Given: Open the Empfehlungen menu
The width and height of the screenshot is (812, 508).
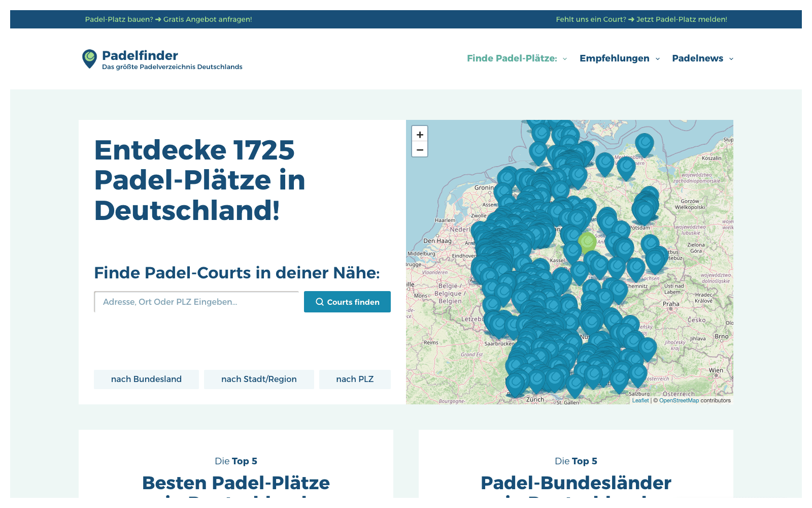Looking at the screenshot, I should point(615,58).
